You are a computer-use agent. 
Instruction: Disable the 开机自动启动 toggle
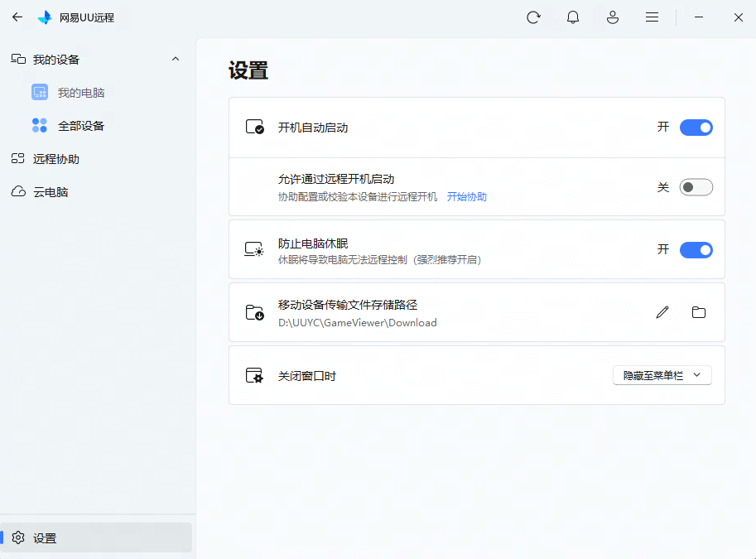[696, 128]
